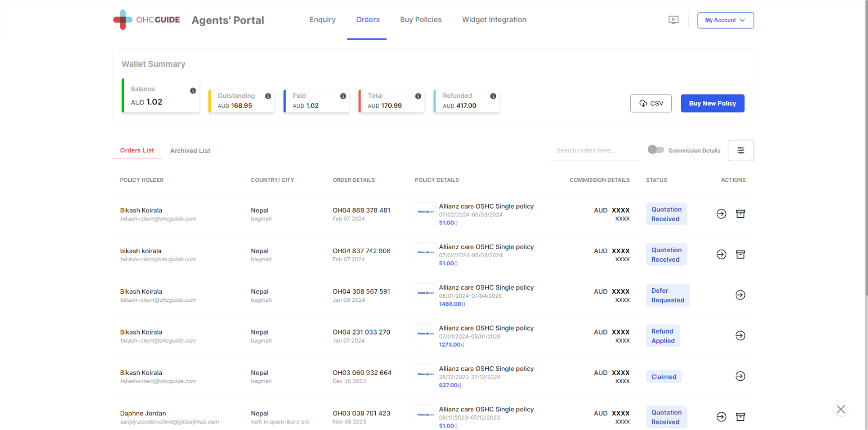Download orders as CSV
Viewport: 868px width, 430px height.
[651, 103]
